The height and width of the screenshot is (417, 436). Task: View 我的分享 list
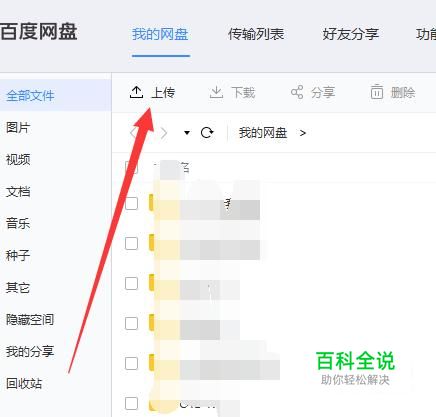pyautogui.click(x=30, y=351)
